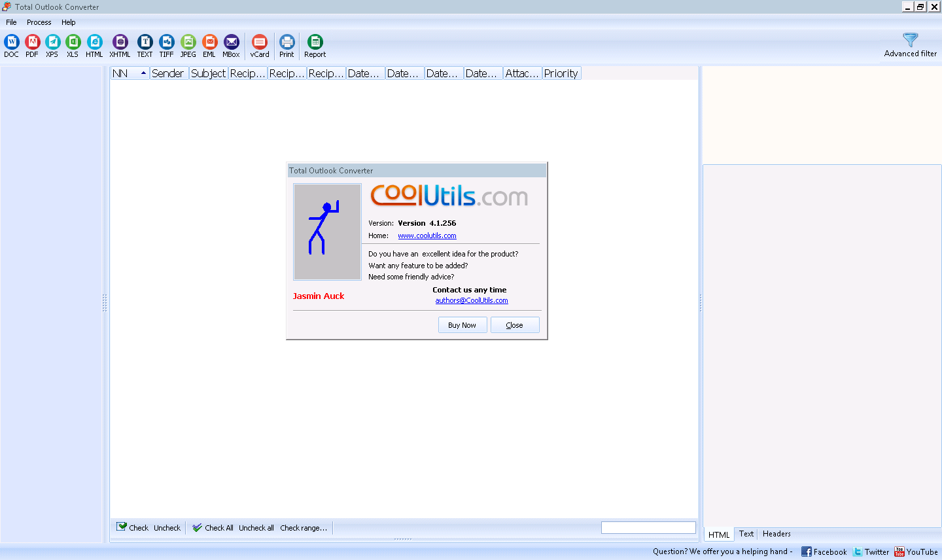Image resolution: width=942 pixels, height=560 pixels.
Task: Select the XLS conversion icon
Action: pos(73,44)
